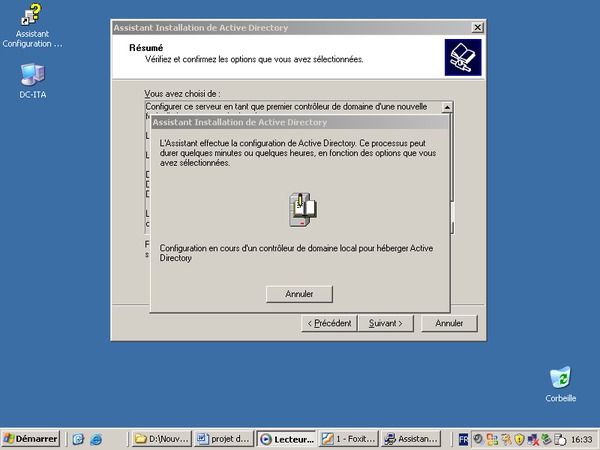
Task: Open the Corbeille recycle bin icon
Action: click(x=561, y=384)
